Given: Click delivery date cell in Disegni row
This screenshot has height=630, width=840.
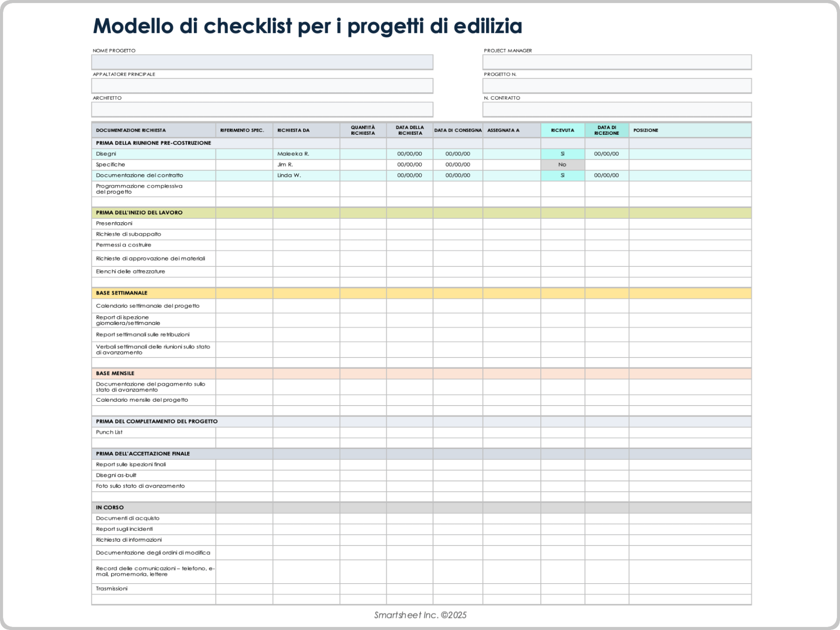Looking at the screenshot, I should (x=458, y=154).
